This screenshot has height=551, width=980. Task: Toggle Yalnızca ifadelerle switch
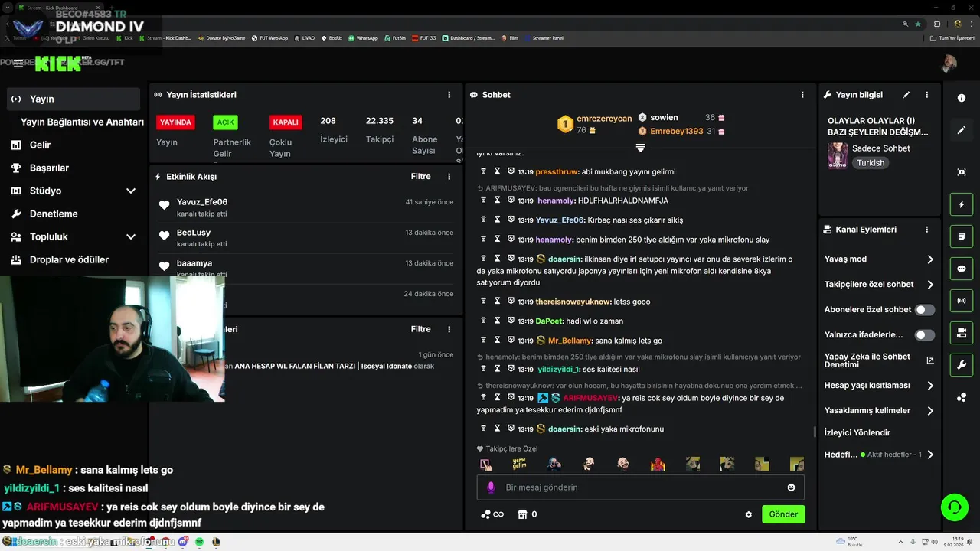(925, 335)
